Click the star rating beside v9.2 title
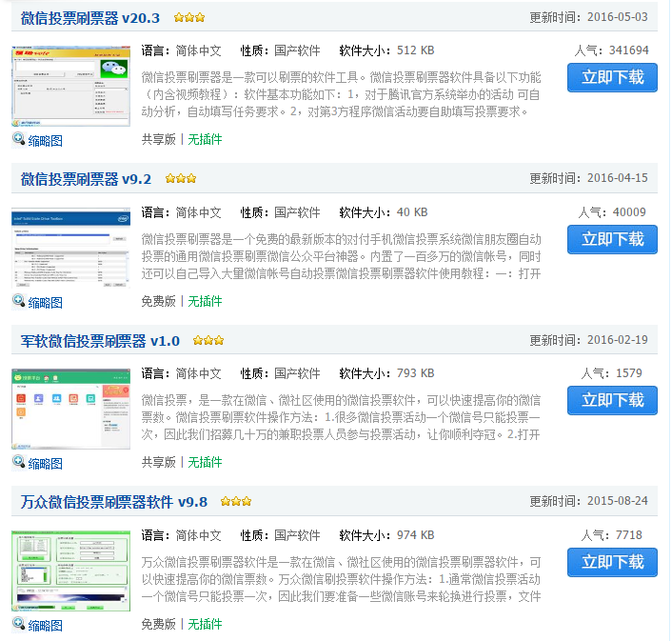The image size is (672, 641). tap(181, 179)
